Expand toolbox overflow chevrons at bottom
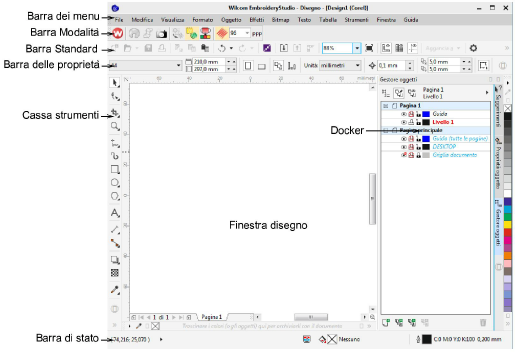The width and height of the screenshot is (518, 363). (115, 324)
